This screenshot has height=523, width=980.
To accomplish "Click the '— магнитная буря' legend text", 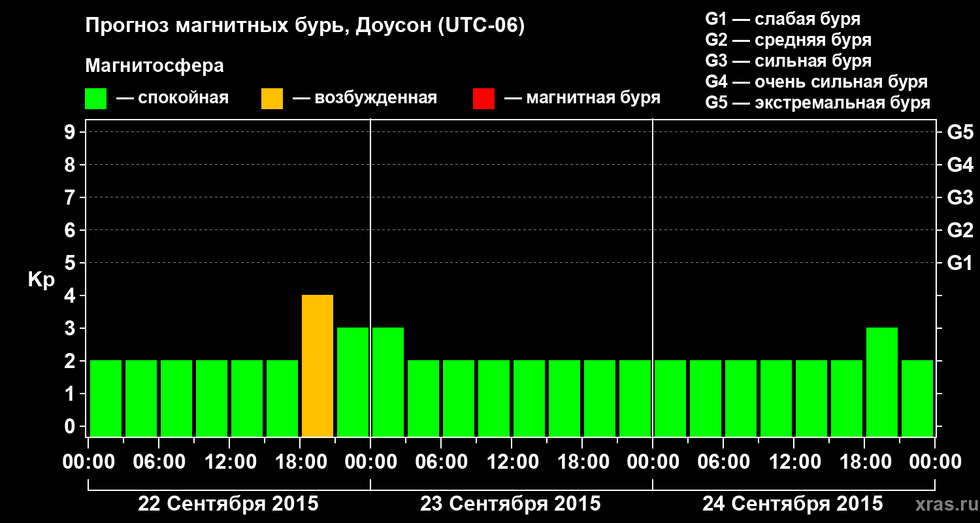I will (583, 99).
